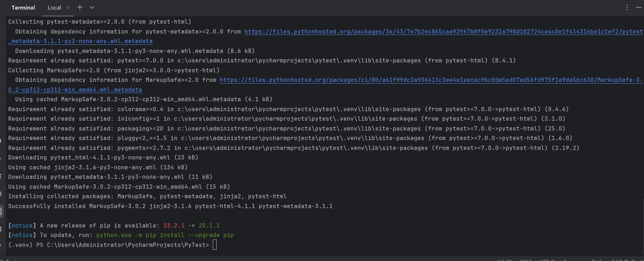The image size is (644, 261).
Task: Click 'Downloading pytest_metadata-3.1.1-py3-none-any.whl (11 kB)' line
Action: [110, 177]
